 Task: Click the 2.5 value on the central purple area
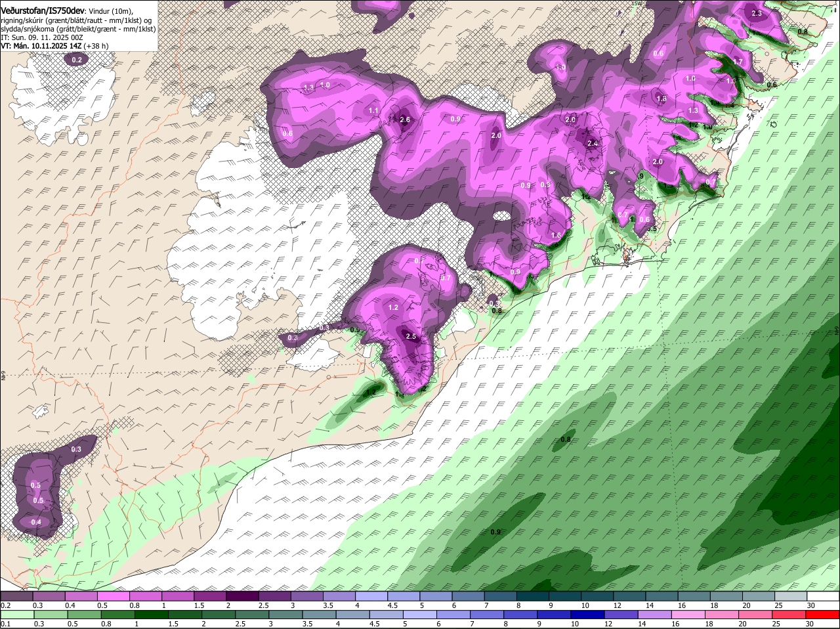(411, 336)
